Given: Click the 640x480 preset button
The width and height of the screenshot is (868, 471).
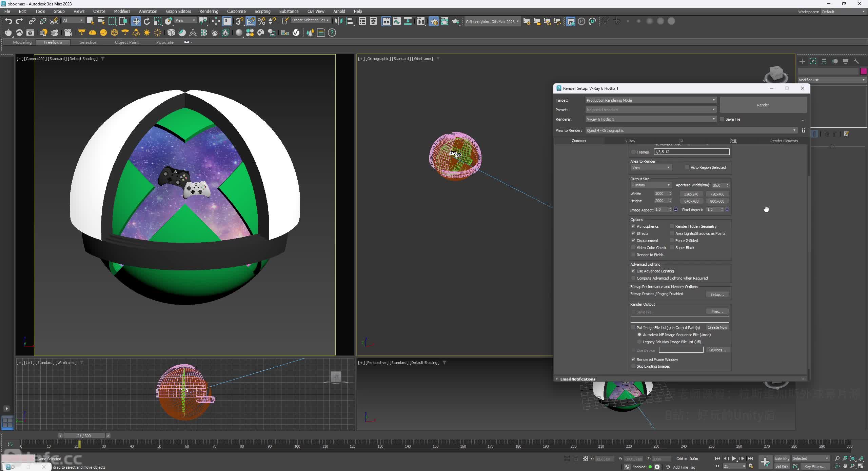Looking at the screenshot, I should [691, 201].
